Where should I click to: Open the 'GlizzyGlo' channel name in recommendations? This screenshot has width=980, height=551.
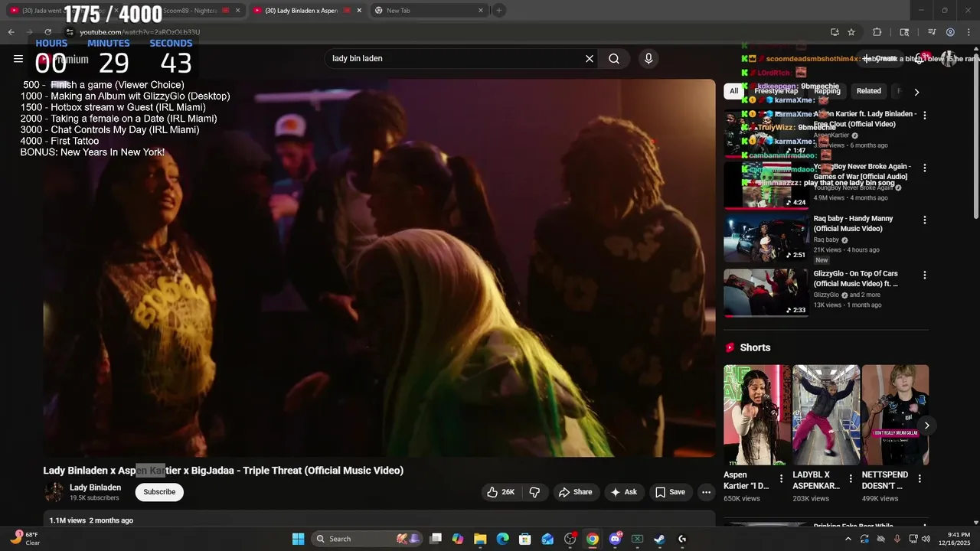tap(826, 295)
